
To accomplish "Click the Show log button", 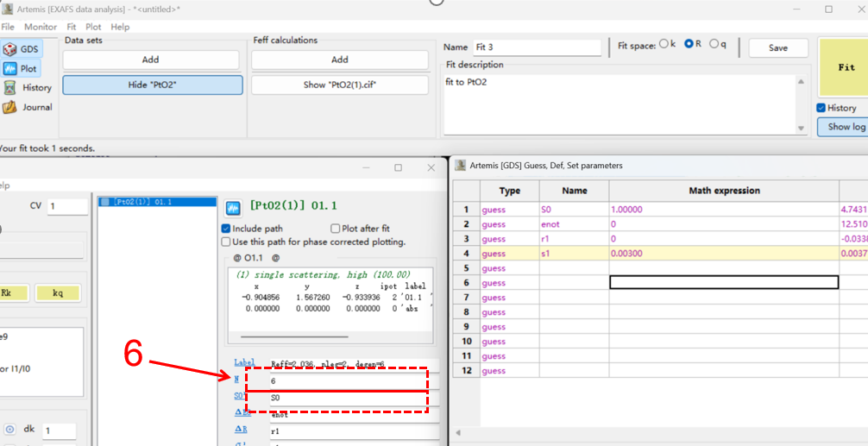I will [x=843, y=127].
